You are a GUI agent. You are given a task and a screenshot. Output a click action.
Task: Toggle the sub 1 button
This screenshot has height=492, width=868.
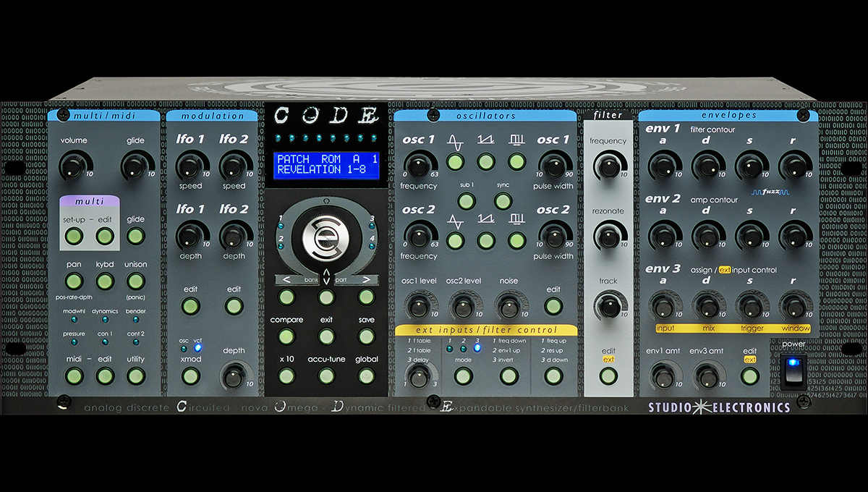(467, 202)
